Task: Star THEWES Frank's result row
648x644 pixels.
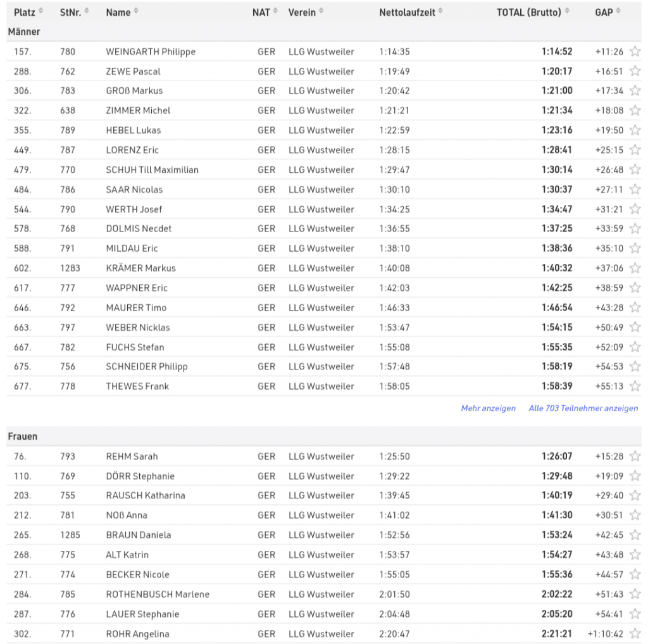Action: (635, 386)
